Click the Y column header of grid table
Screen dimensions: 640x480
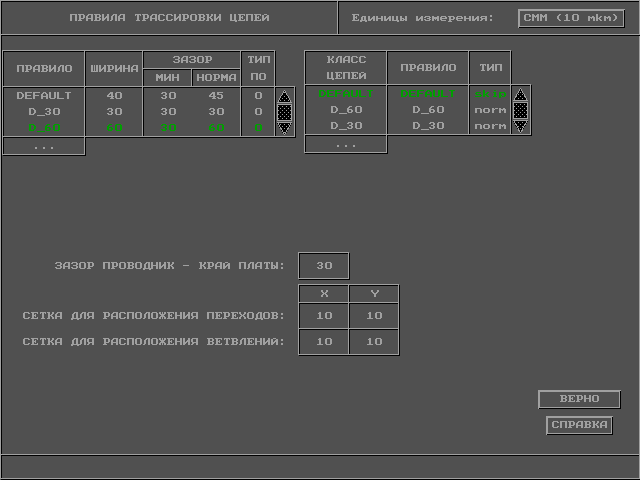click(374, 293)
